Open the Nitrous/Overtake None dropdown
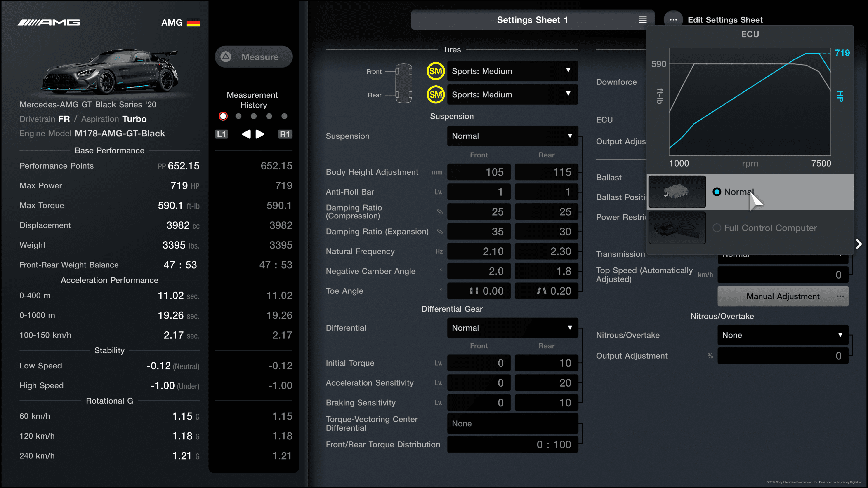This screenshot has width=868, height=488. point(783,335)
